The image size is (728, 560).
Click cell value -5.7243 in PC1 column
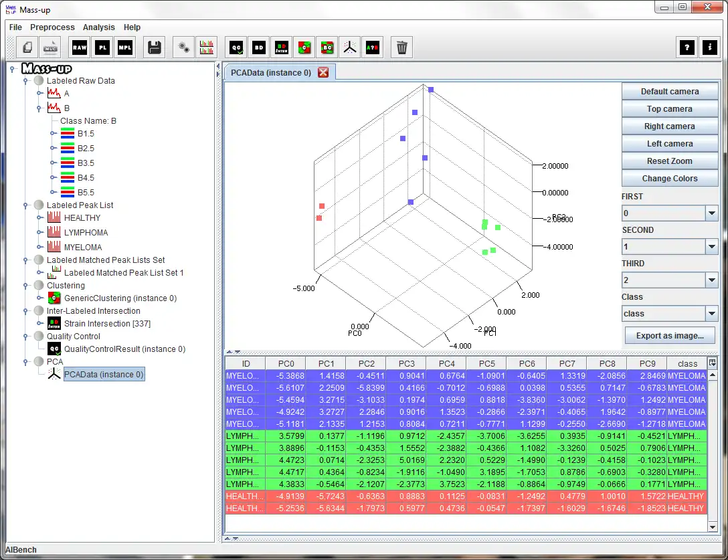326,496
